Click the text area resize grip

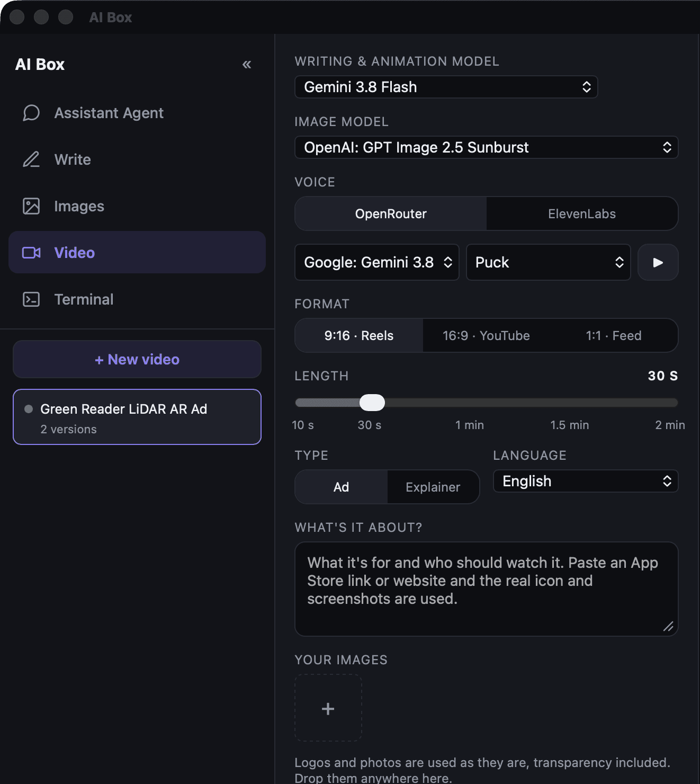pos(668,627)
